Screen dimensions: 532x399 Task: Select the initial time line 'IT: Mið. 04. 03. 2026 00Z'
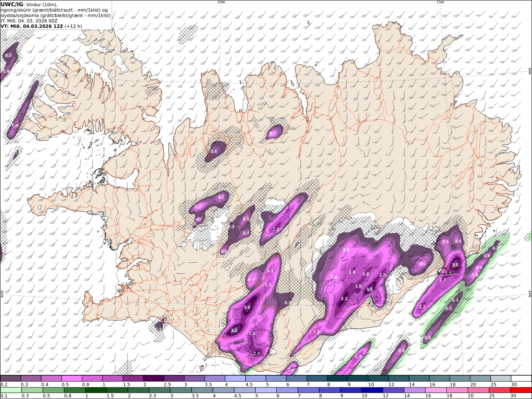coord(29,20)
